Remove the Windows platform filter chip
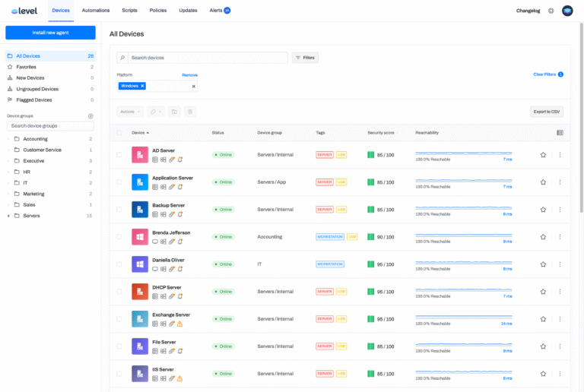 tap(142, 86)
